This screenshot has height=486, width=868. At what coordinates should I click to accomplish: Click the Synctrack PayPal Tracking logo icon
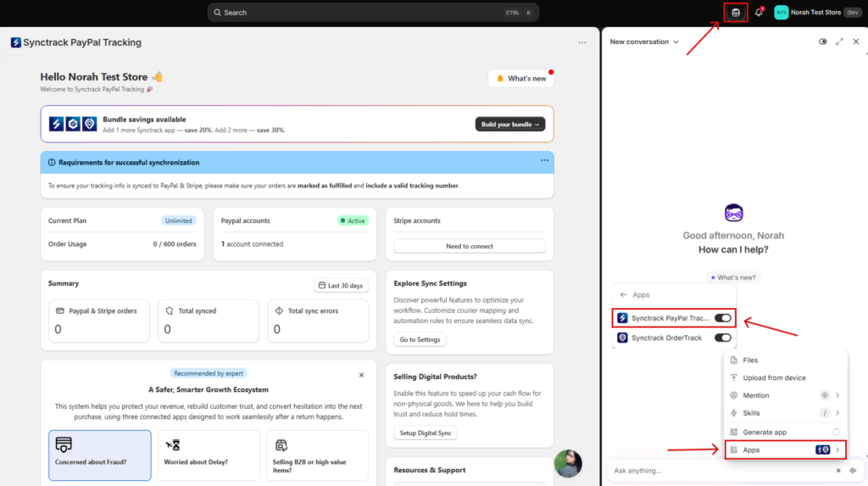coord(15,42)
